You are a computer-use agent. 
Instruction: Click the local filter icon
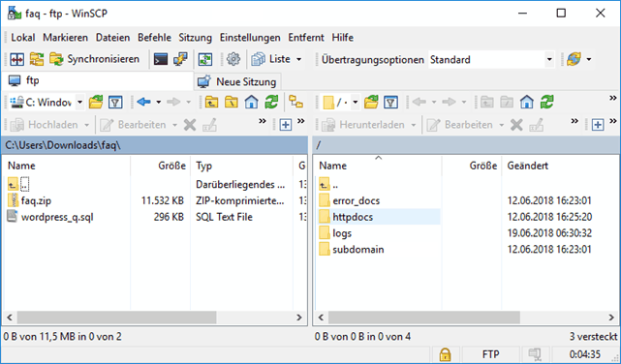tap(115, 102)
